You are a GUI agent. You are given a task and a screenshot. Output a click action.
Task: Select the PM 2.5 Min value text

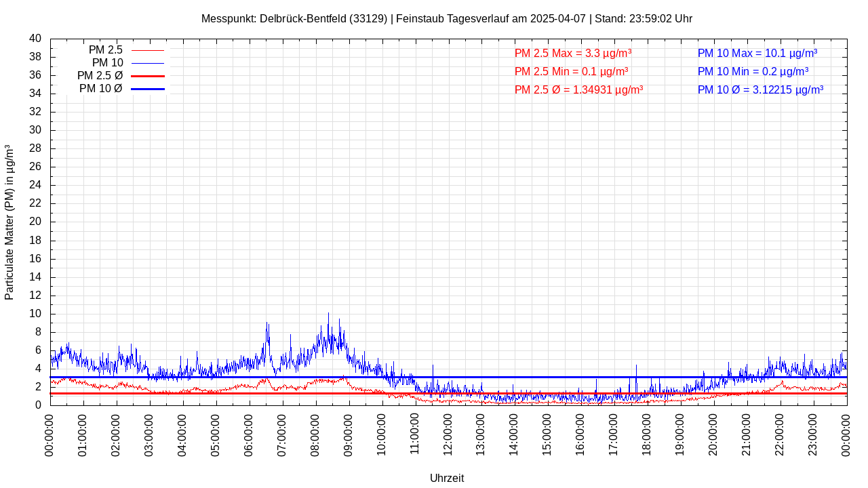[571, 71]
